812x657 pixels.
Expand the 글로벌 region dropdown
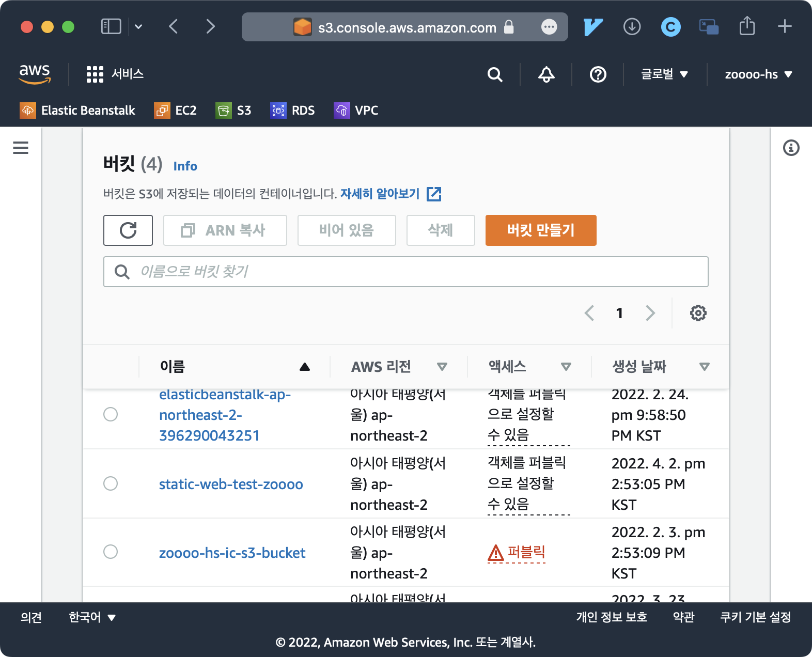[665, 74]
